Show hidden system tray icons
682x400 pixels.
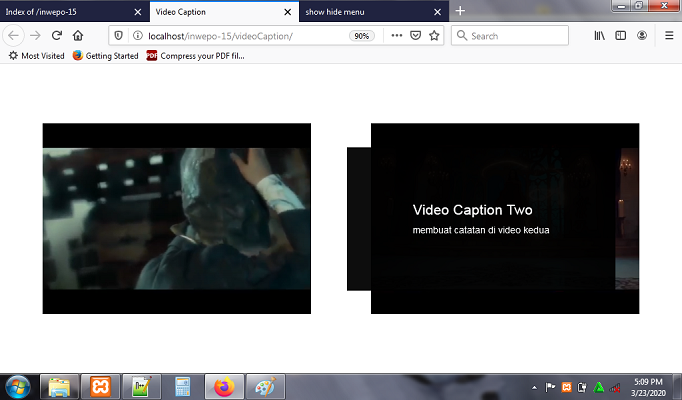(534, 387)
